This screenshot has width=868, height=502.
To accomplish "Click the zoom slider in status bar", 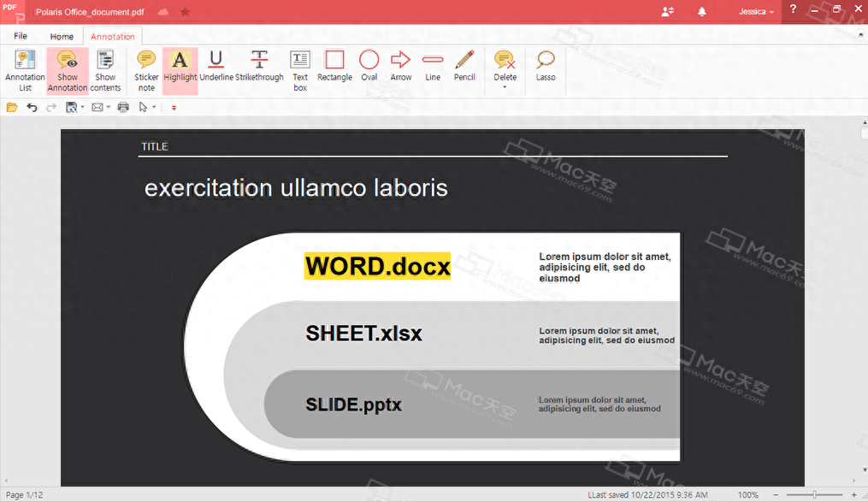I will pos(814,495).
